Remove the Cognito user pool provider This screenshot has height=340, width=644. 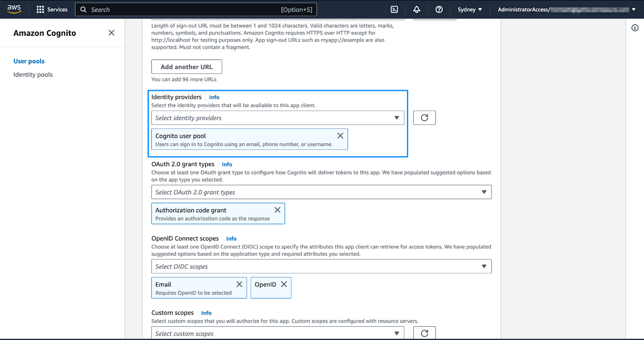[x=340, y=136]
